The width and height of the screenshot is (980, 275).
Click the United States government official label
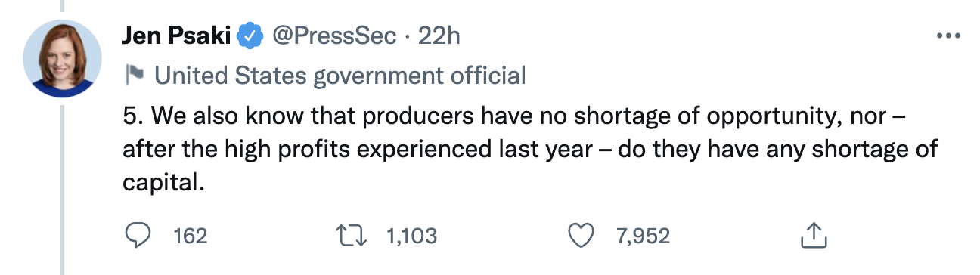point(340,76)
